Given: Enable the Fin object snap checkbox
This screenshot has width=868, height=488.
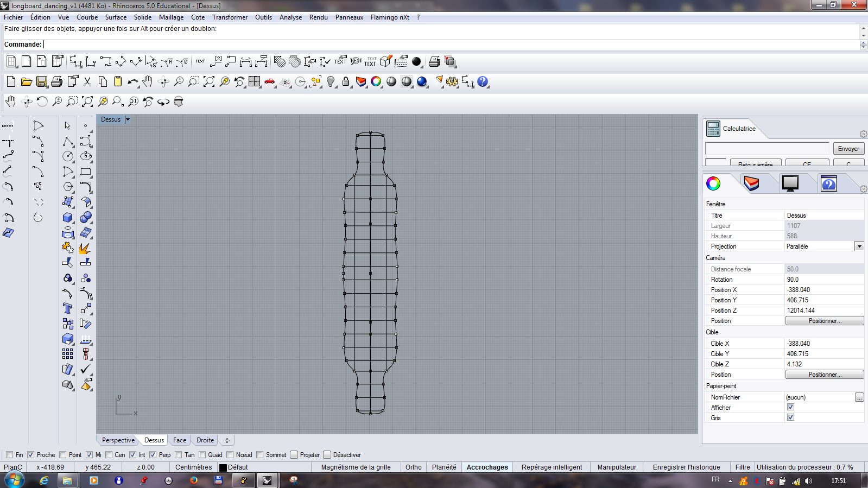Looking at the screenshot, I should 9,455.
